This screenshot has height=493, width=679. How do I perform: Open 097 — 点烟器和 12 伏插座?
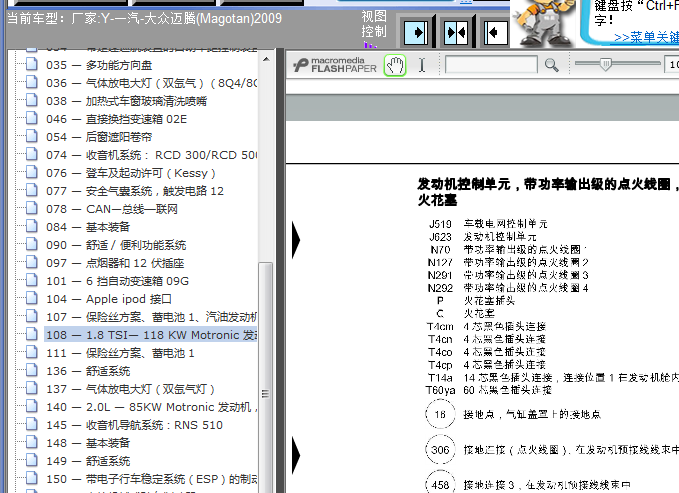click(x=115, y=263)
